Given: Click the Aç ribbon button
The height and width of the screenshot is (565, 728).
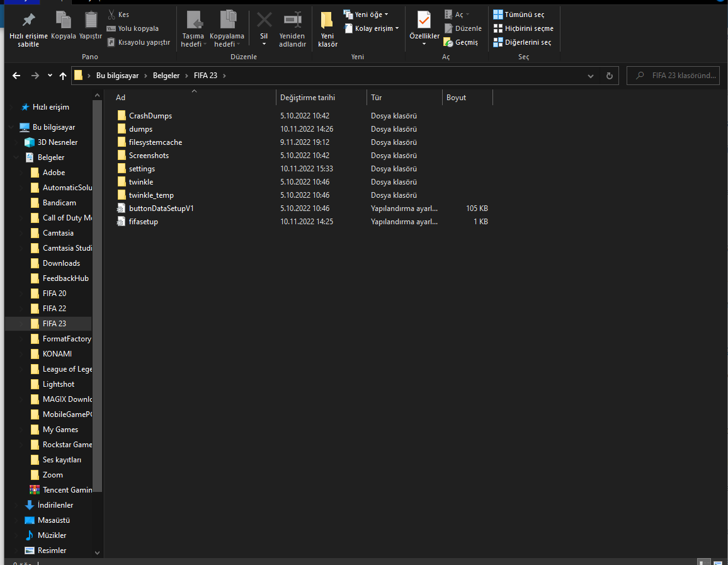Looking at the screenshot, I should point(457,14).
